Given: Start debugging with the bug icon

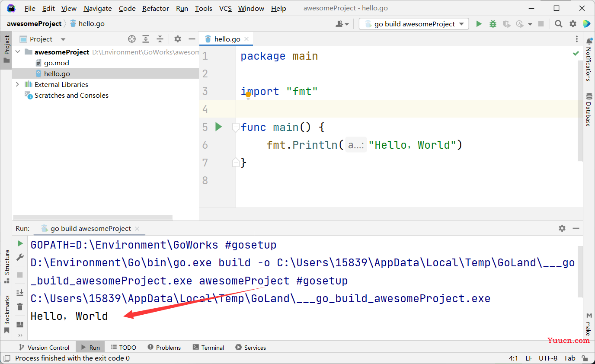Looking at the screenshot, I should (x=493, y=24).
